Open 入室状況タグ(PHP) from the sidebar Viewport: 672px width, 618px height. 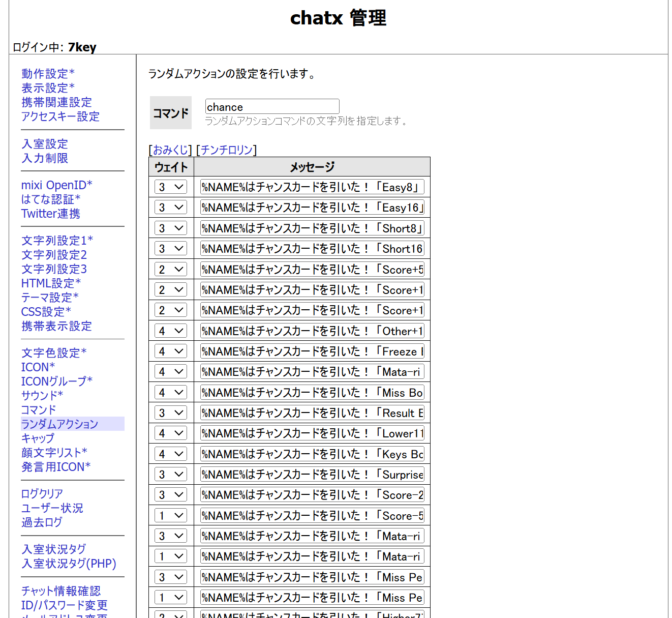point(69,564)
